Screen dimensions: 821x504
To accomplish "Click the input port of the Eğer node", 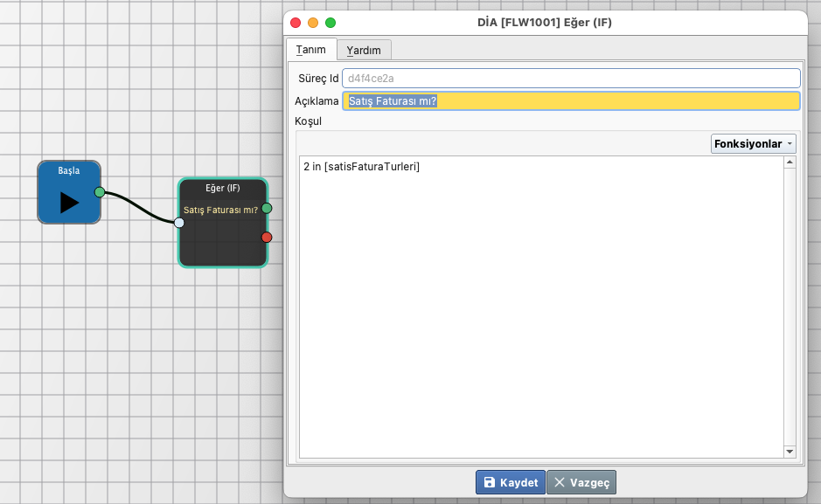I will (179, 223).
